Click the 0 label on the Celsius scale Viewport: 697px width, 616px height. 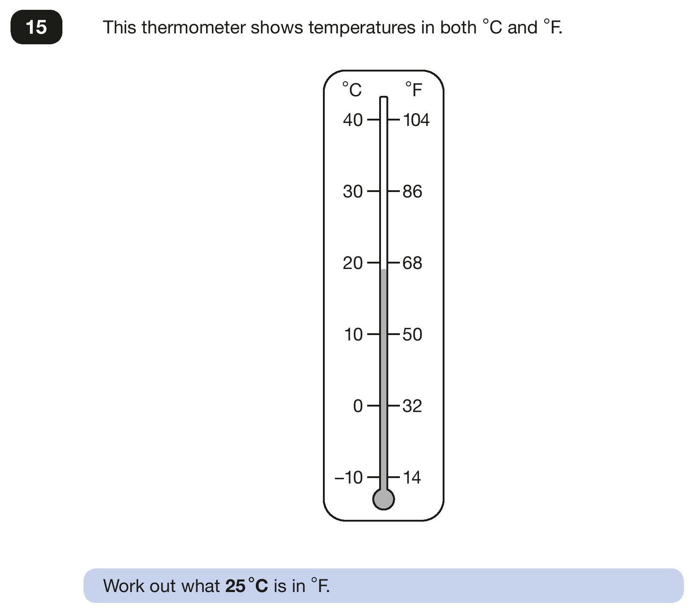(358, 406)
